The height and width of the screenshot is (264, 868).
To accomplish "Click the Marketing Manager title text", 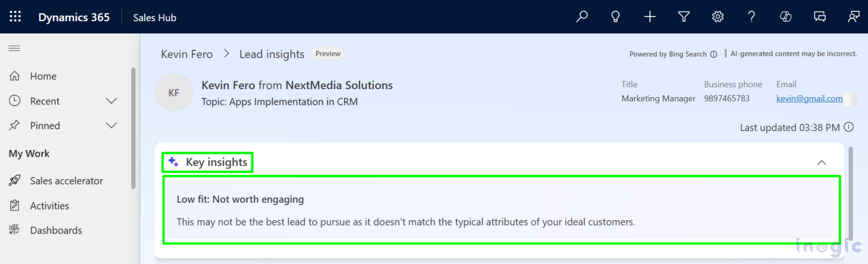I will [659, 98].
